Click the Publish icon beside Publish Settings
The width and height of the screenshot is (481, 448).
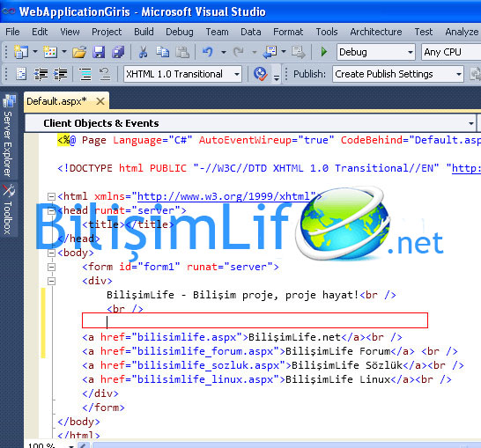pyautogui.click(x=476, y=74)
